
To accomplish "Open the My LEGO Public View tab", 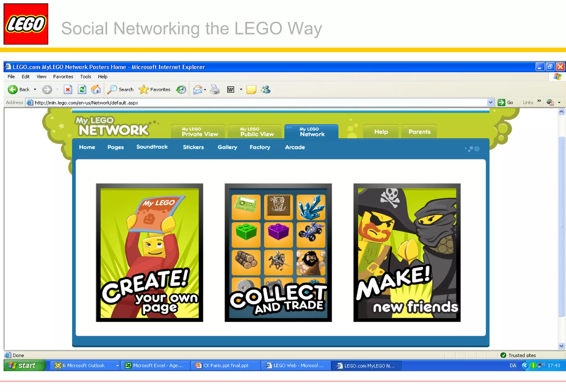I will (255, 132).
